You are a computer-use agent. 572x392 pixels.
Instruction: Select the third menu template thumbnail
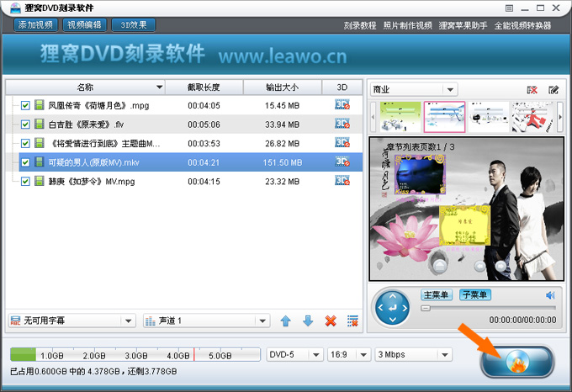489,117
